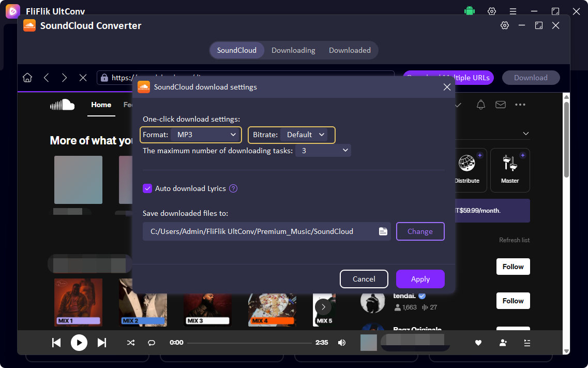This screenshot has height=368, width=588.
Task: Open the MIX 1 thumbnail
Action: click(78, 302)
